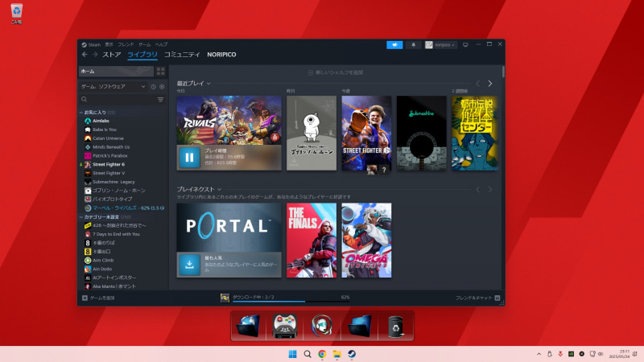Switch to the ストア tab
This screenshot has width=644, height=362.
click(x=112, y=55)
